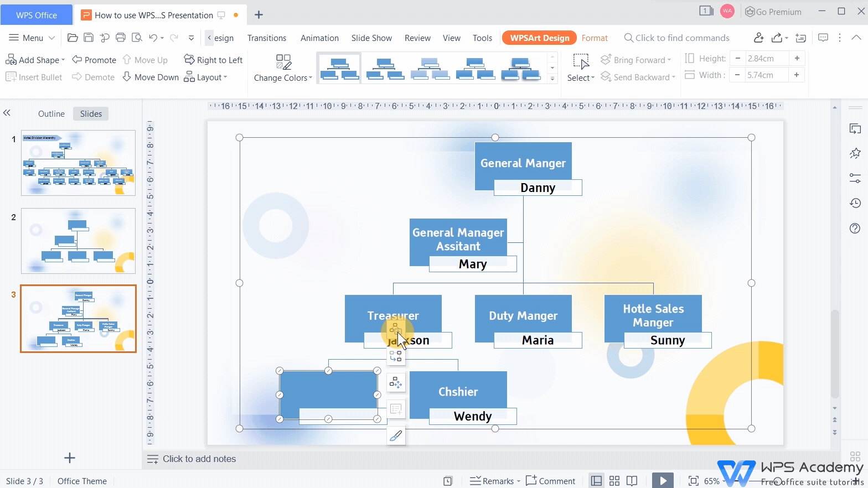This screenshot has height=488, width=868.
Task: Open the Transitions tab
Action: 267,38
